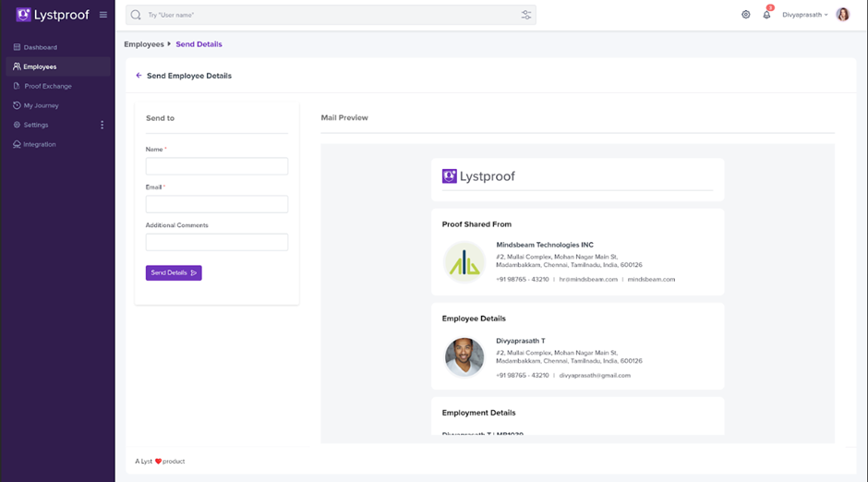
Task: Focus the 'Try User name' search field
Action: click(331, 15)
